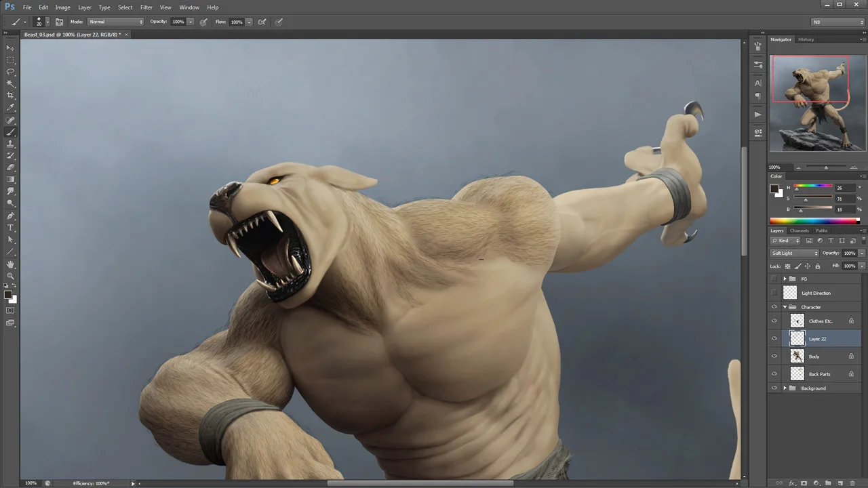
Task: Select the Clone Stamp tool
Action: (10, 144)
